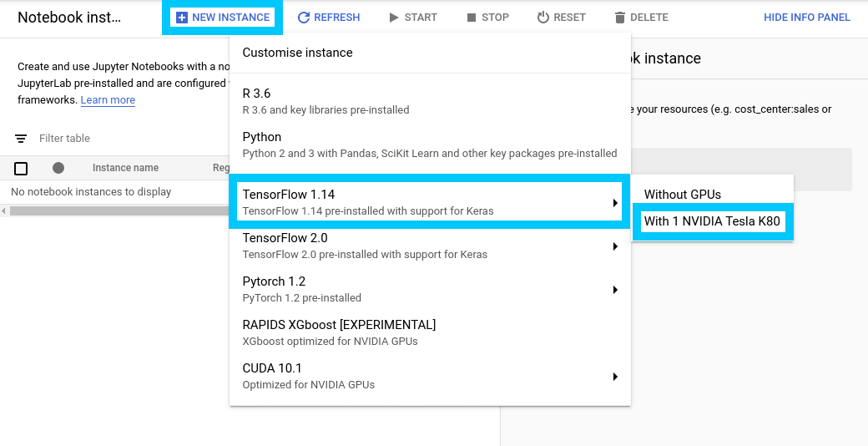The image size is (868, 446).
Task: Click the New Instance plus icon
Action: pos(181,18)
